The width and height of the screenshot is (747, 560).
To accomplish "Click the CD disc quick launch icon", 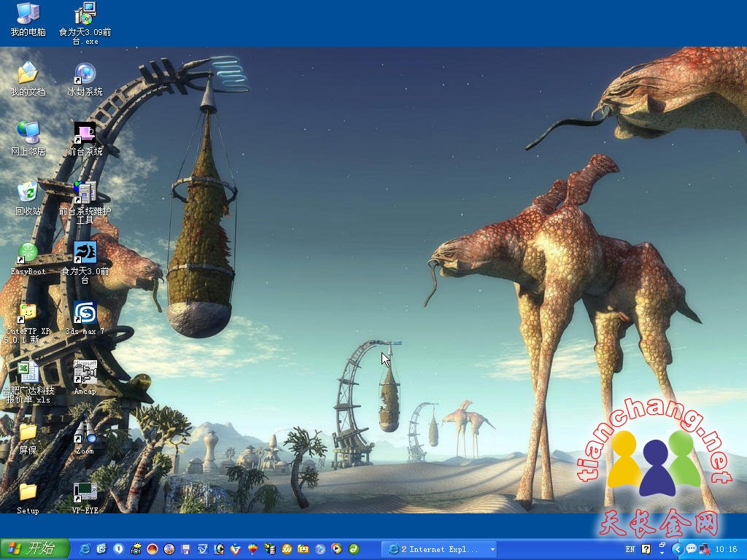I will coord(169,549).
